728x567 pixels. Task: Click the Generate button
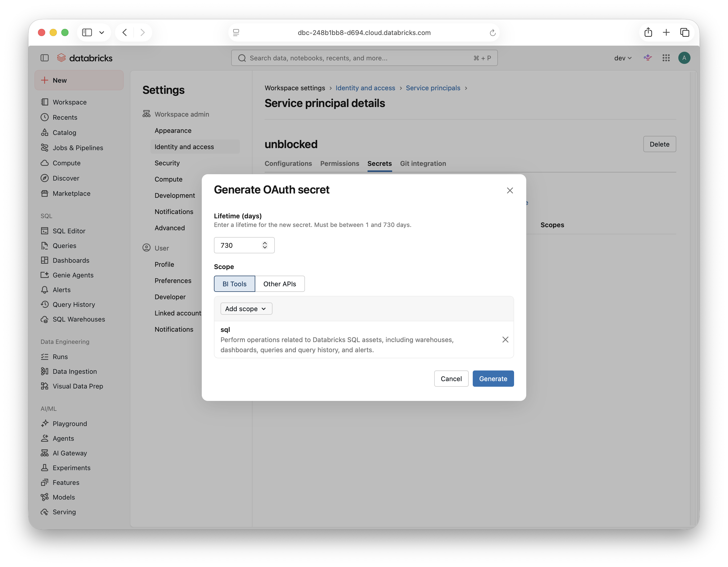point(493,379)
